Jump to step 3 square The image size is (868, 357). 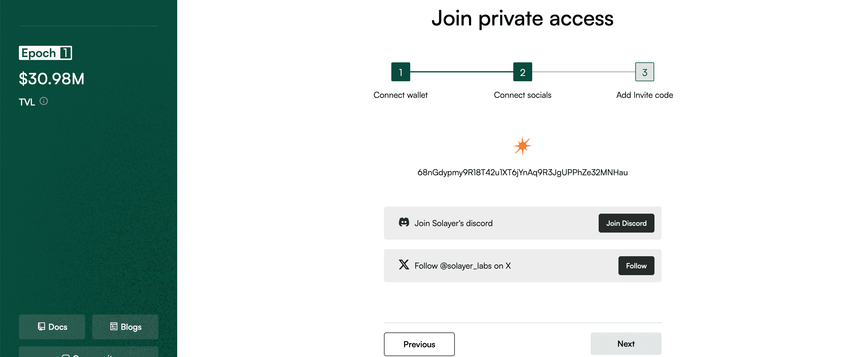[x=644, y=72]
